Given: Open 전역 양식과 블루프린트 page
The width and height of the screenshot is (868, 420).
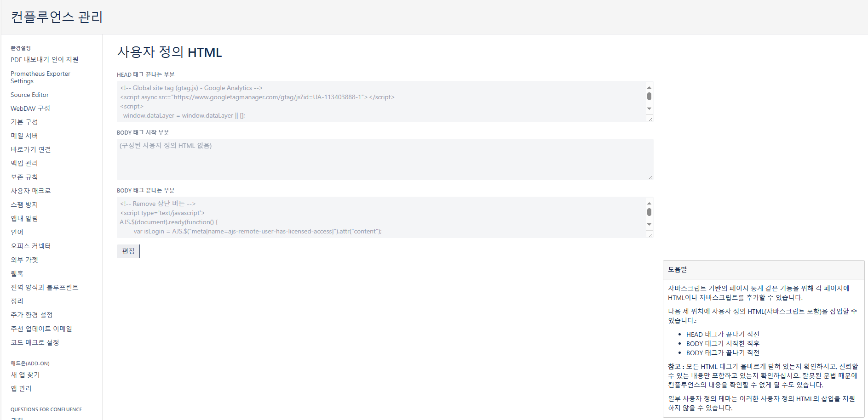Looking at the screenshot, I should (x=45, y=288).
